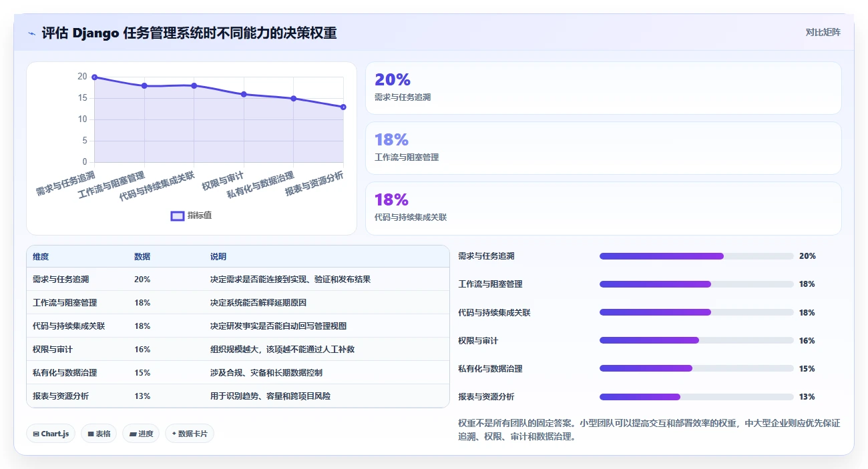This screenshot has height=469, width=868.
Task: Click the y-axis value 20 on the chart
Action: pyautogui.click(x=82, y=77)
